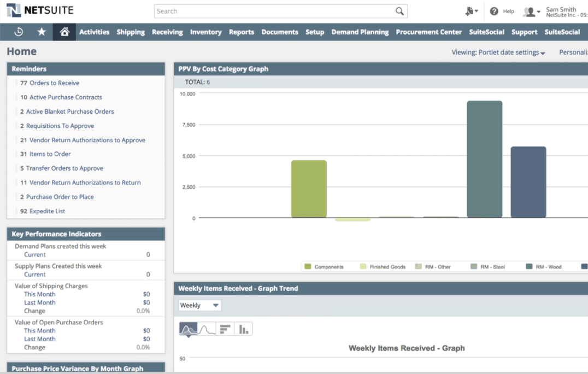Click the search magnifying glass icon

pos(399,10)
